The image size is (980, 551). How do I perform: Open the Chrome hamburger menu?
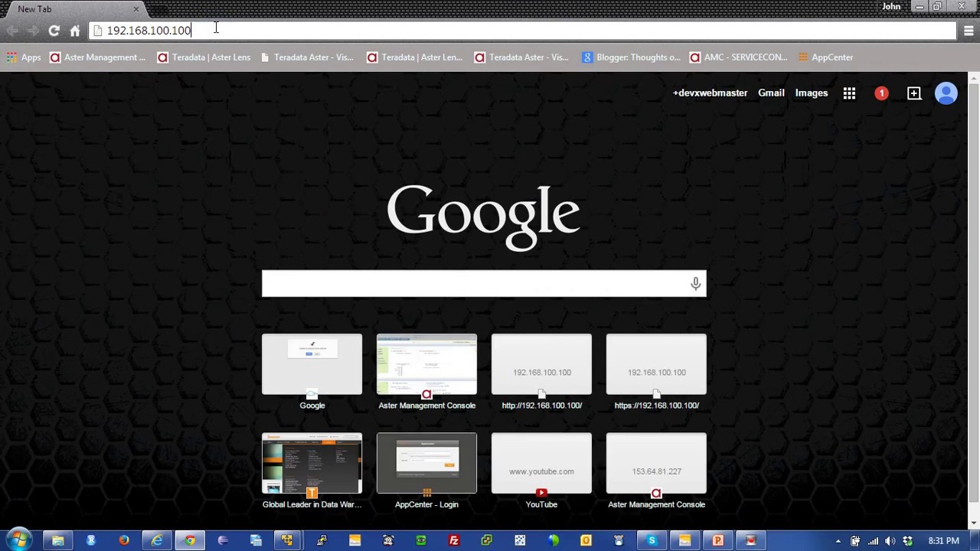pyautogui.click(x=969, y=31)
